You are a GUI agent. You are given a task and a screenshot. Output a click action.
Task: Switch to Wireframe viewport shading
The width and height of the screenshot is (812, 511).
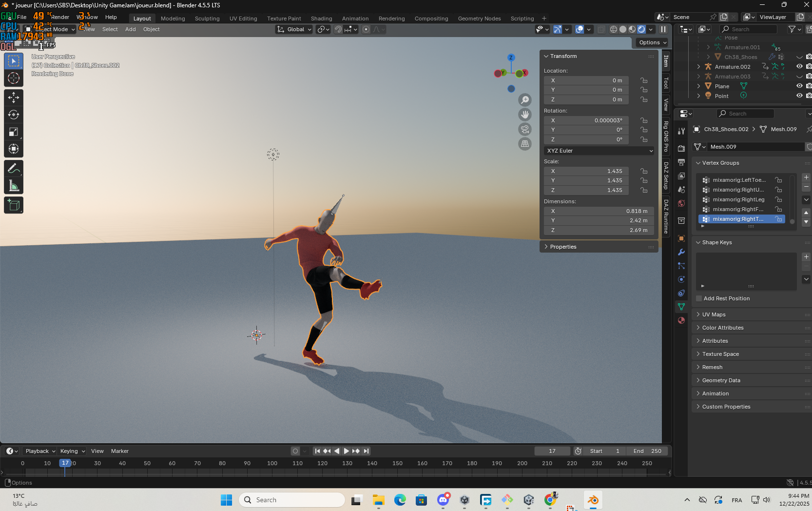click(x=614, y=29)
